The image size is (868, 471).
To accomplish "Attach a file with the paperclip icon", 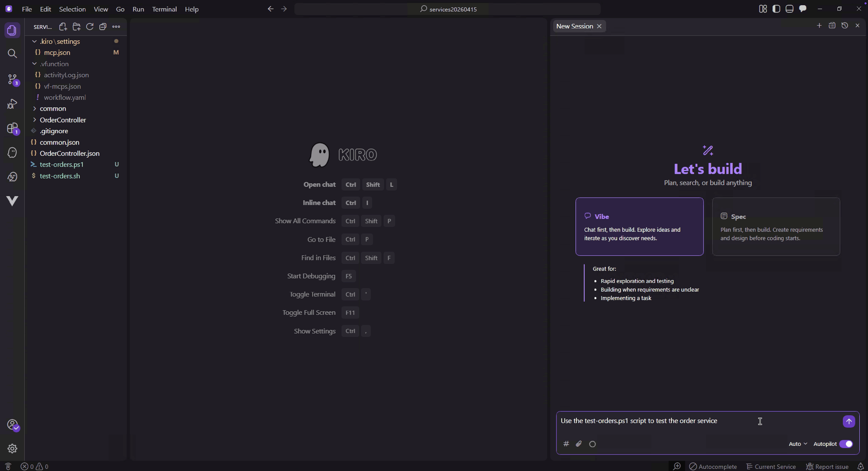I will 579,444.
